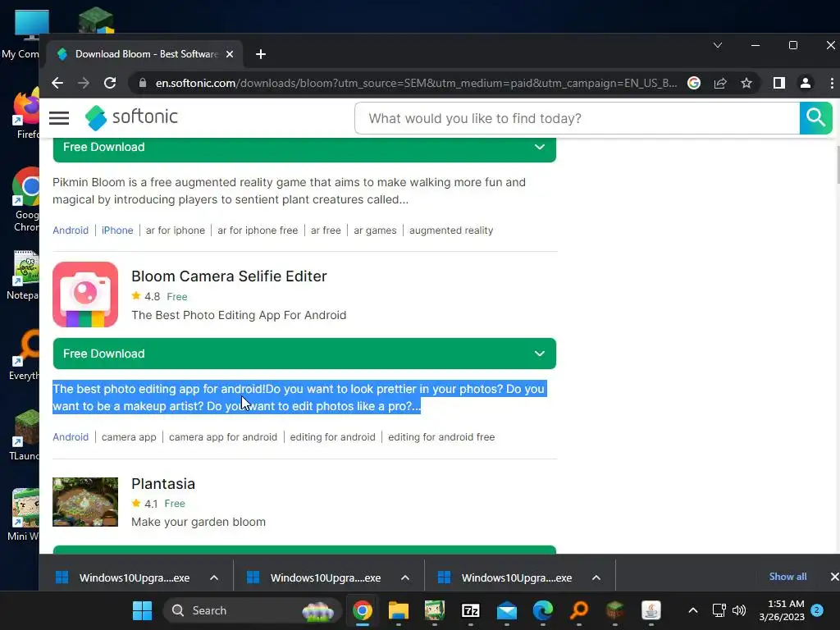This screenshot has height=630, width=840.
Task: Click in the Softonic search input field
Action: (x=577, y=118)
